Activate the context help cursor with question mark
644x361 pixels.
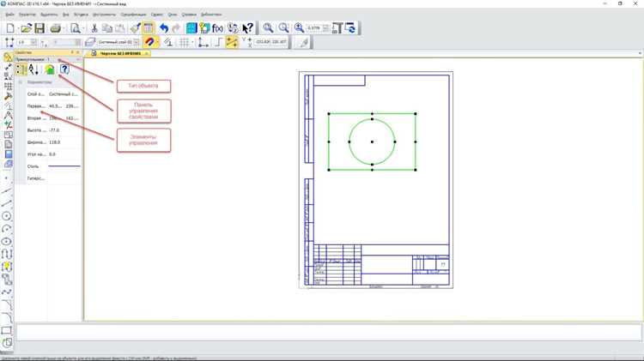click(247, 28)
